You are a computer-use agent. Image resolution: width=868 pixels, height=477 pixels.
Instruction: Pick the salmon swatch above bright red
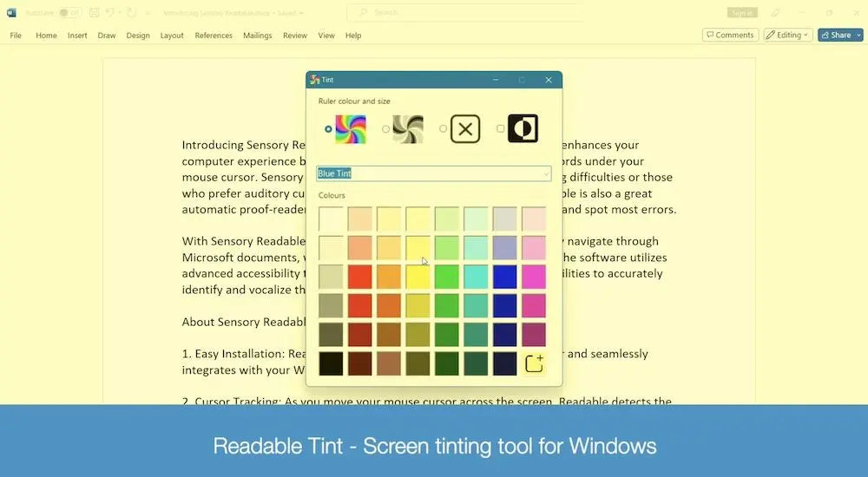(360, 248)
